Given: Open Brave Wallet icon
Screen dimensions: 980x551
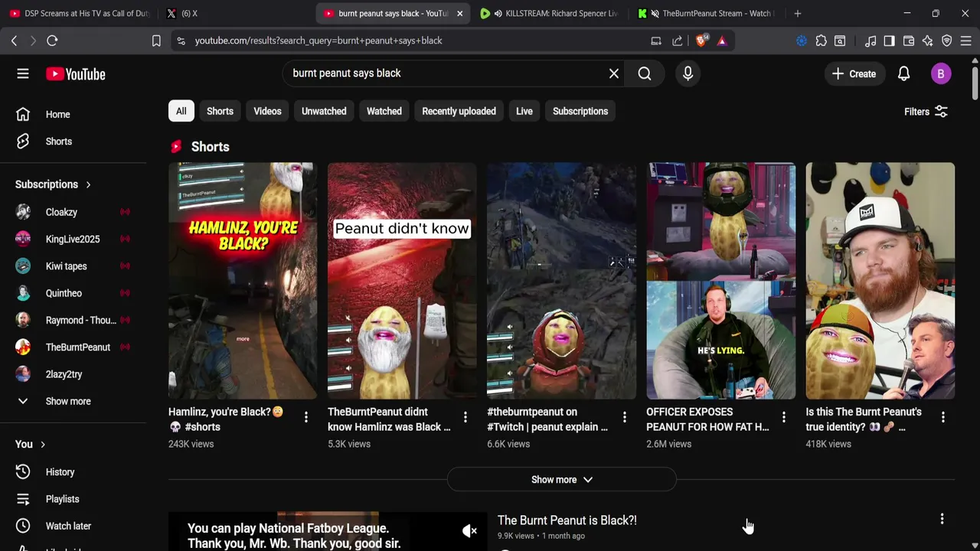Looking at the screenshot, I should tap(909, 41).
